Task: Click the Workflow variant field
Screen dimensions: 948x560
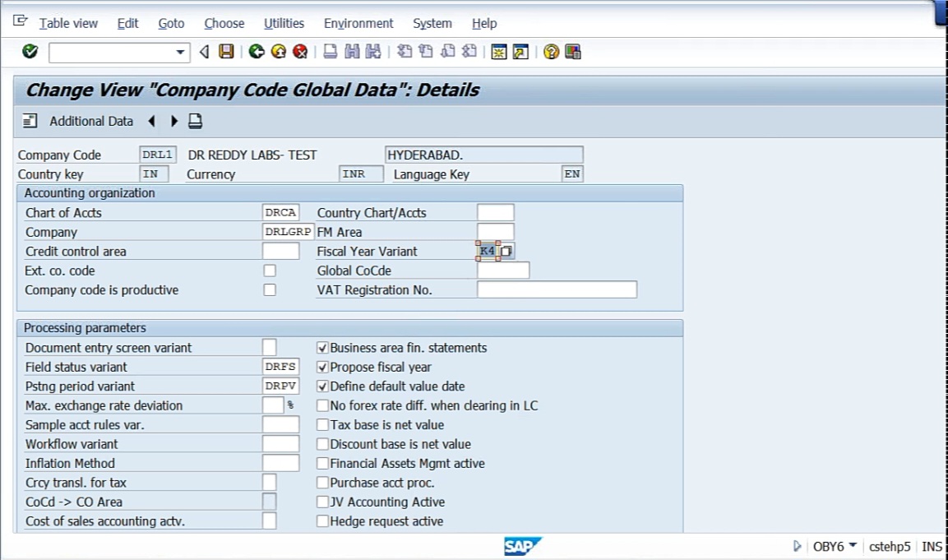Action: click(281, 444)
